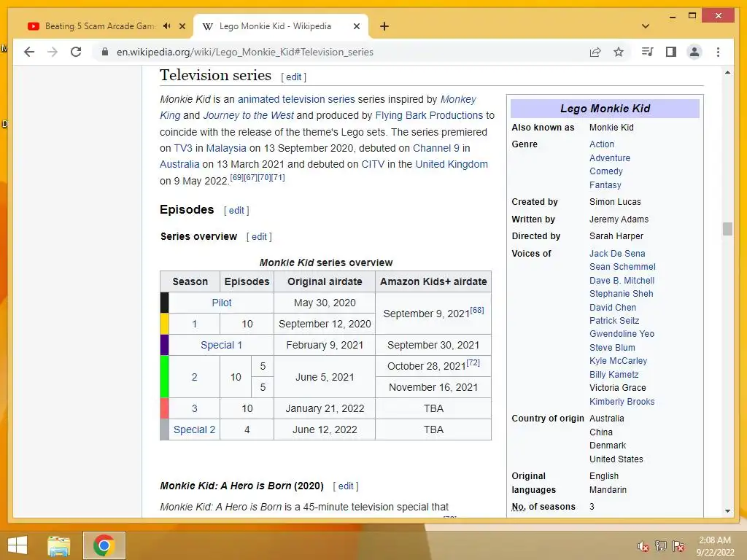The height and width of the screenshot is (560, 747).
Task: Click citation [68] in Amazon airdate cell
Action: pos(477,310)
